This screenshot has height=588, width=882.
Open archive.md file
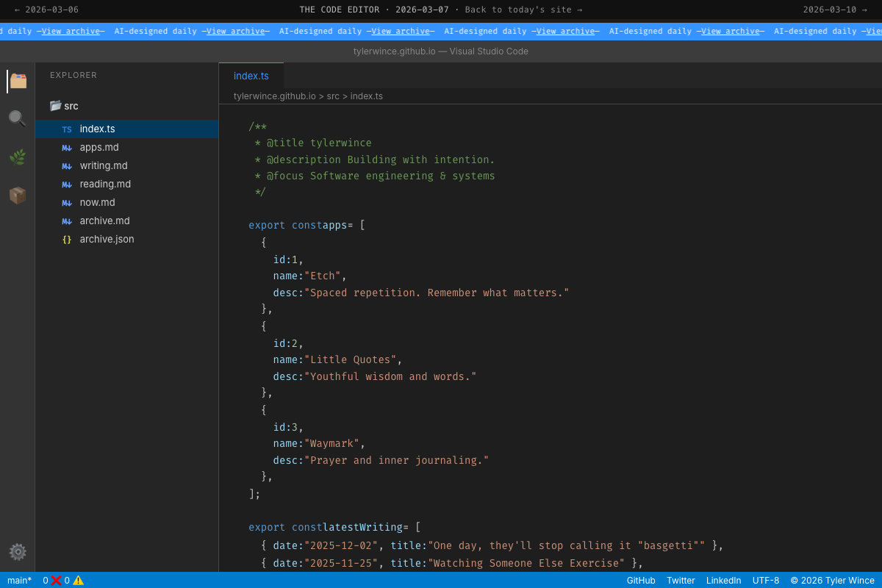(x=127, y=220)
